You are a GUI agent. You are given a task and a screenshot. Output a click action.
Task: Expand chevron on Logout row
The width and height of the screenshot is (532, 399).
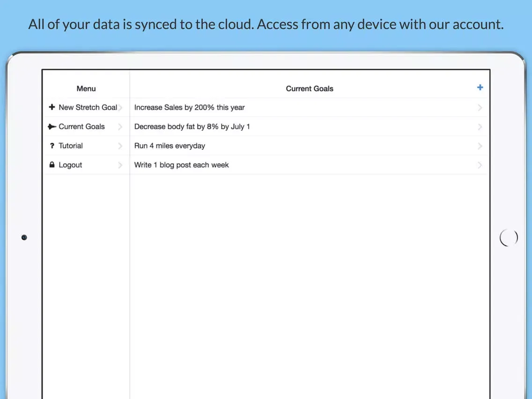coord(120,165)
